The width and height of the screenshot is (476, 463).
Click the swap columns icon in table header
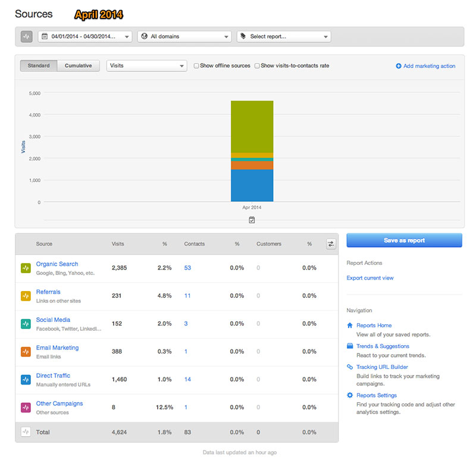tap(331, 243)
